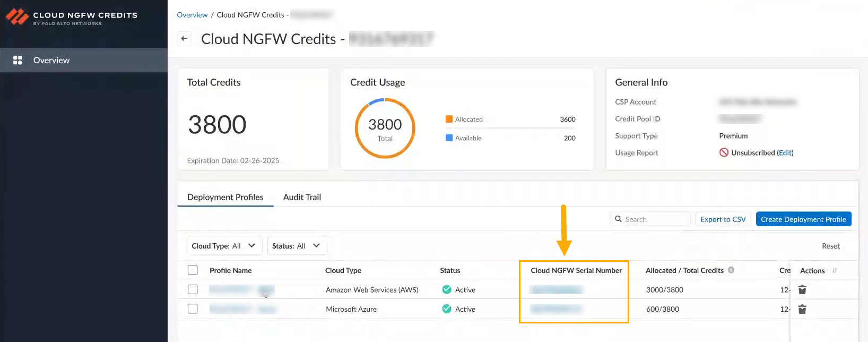Viewport: 868px width, 342px height.
Task: Click the Profile Name column header
Action: pyautogui.click(x=230, y=270)
